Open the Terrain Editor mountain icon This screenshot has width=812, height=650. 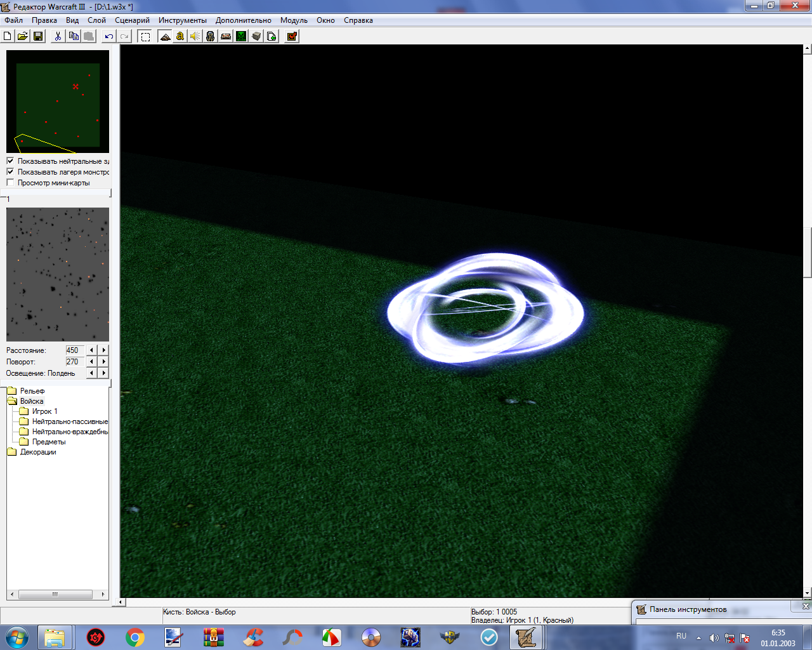(165, 36)
